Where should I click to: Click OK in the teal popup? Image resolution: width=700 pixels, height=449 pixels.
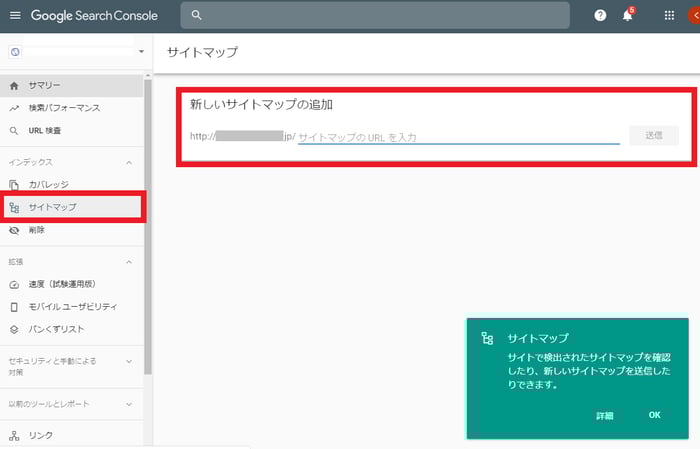click(x=654, y=415)
